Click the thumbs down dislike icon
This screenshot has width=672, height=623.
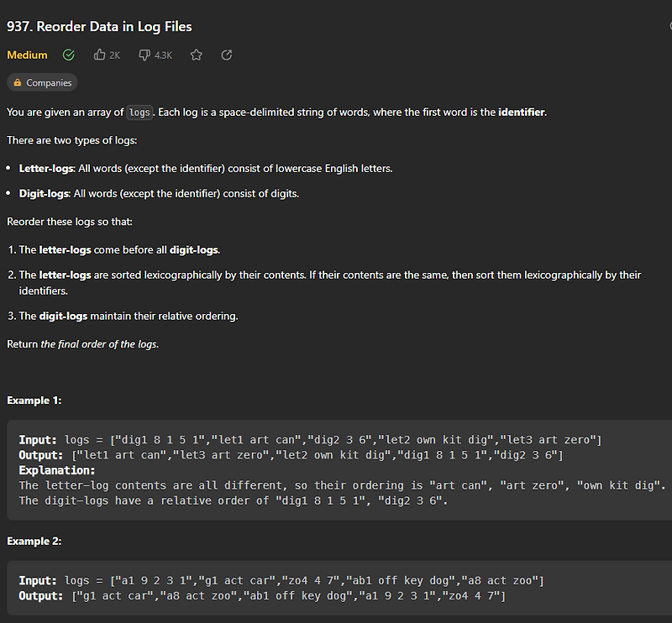click(144, 55)
